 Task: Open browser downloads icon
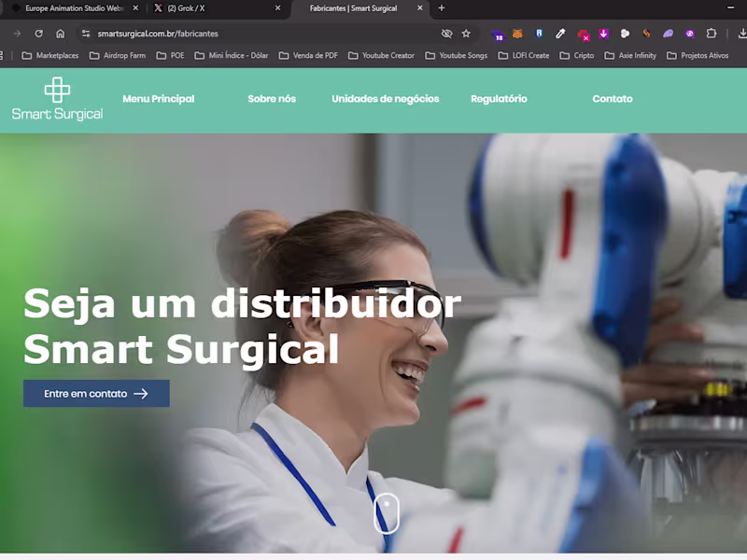(x=742, y=34)
